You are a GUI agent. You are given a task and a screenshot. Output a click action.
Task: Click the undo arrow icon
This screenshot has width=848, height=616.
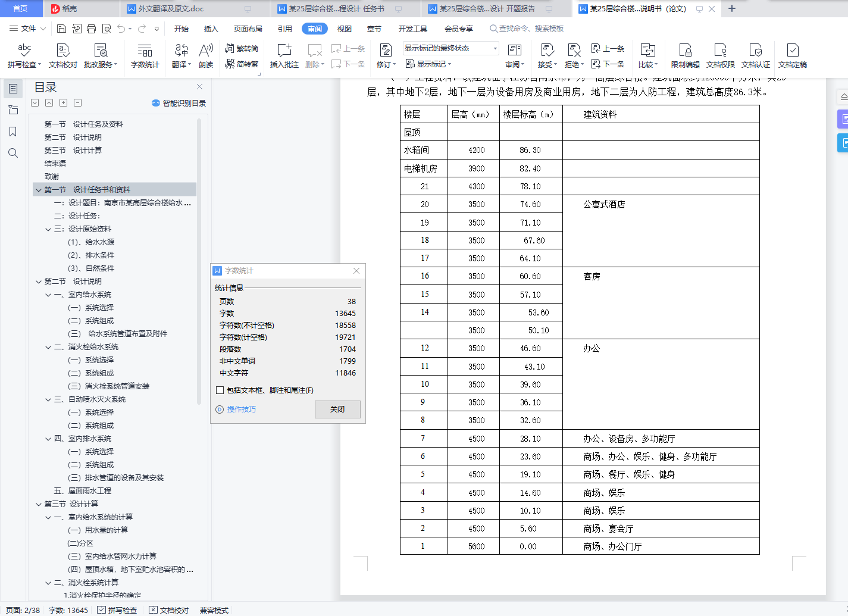click(x=121, y=29)
